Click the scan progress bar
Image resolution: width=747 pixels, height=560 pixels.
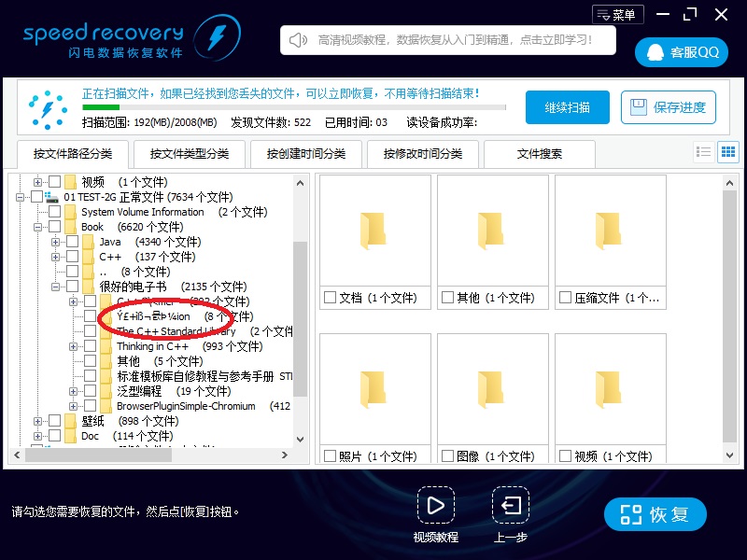point(293,107)
